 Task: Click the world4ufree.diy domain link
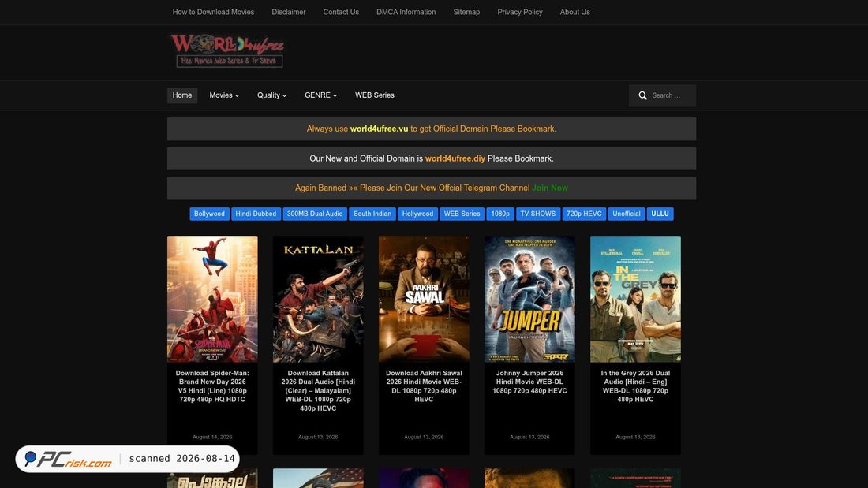coord(455,158)
